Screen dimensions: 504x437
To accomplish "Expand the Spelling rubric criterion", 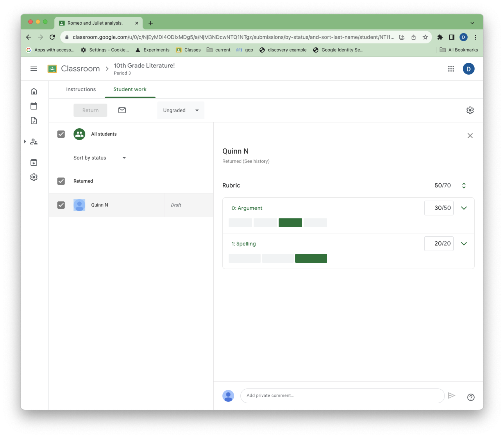I will [464, 243].
